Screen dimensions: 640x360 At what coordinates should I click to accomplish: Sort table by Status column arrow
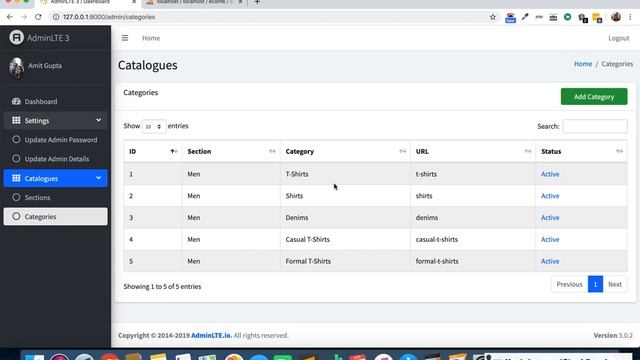[619, 151]
